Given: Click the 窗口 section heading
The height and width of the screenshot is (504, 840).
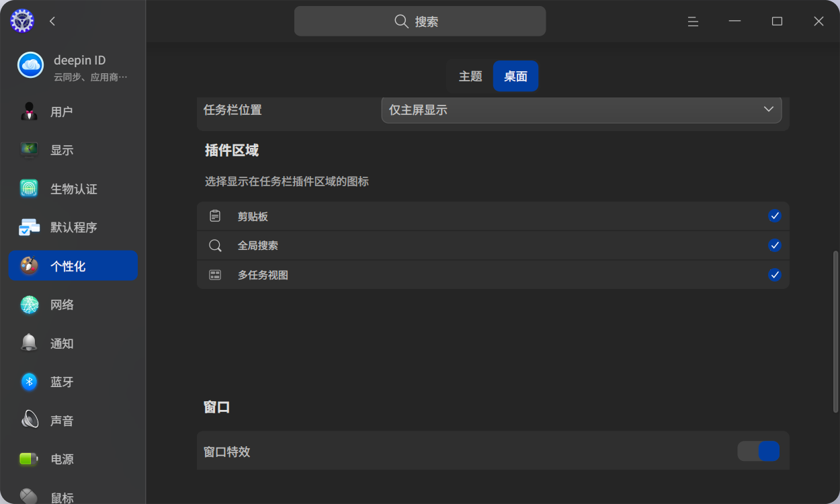Looking at the screenshot, I should (x=217, y=407).
